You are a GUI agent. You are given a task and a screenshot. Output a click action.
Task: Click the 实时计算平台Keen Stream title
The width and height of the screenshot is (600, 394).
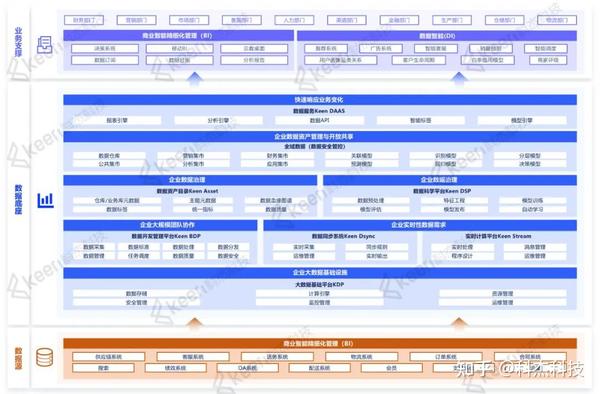[x=498, y=236]
